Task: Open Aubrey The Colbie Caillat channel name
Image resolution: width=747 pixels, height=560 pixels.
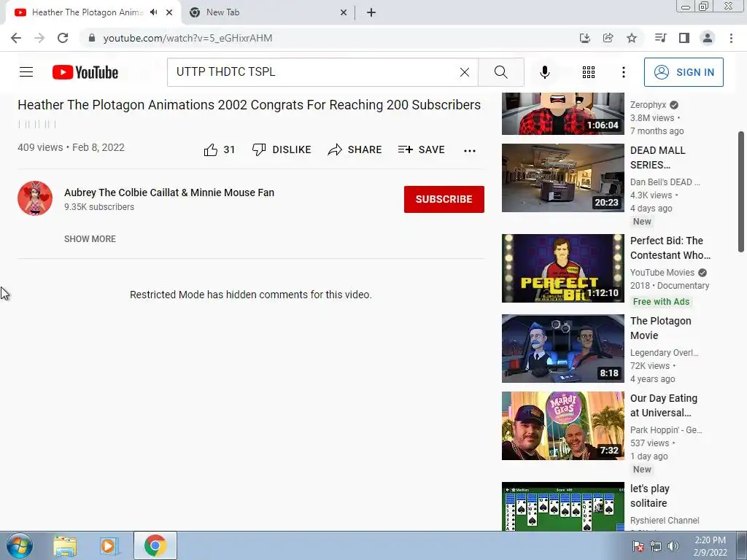Action: pos(169,192)
